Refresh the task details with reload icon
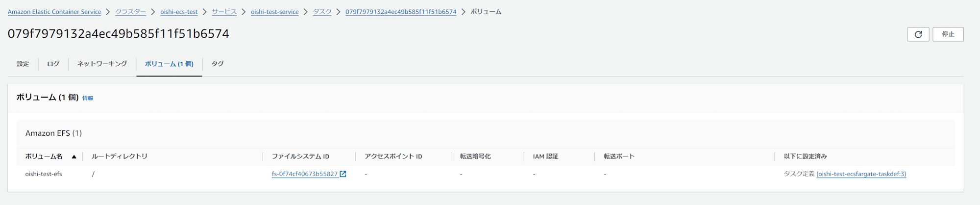This screenshot has width=980, height=205. (x=918, y=34)
